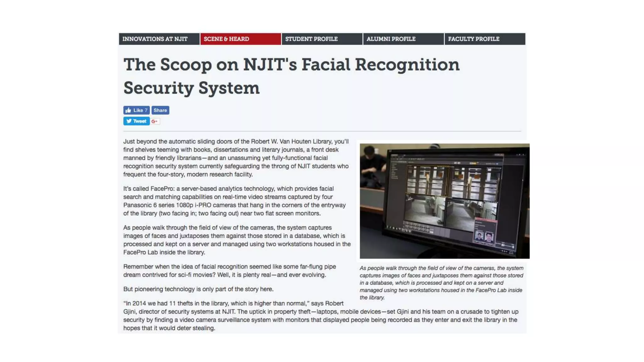Click the Twitter bird Tweet button

pyautogui.click(x=136, y=121)
